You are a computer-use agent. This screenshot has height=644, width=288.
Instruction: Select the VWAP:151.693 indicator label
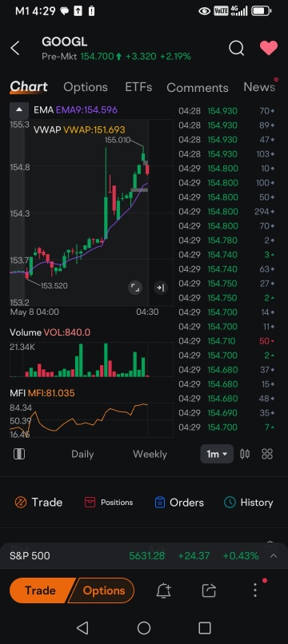pyautogui.click(x=94, y=129)
